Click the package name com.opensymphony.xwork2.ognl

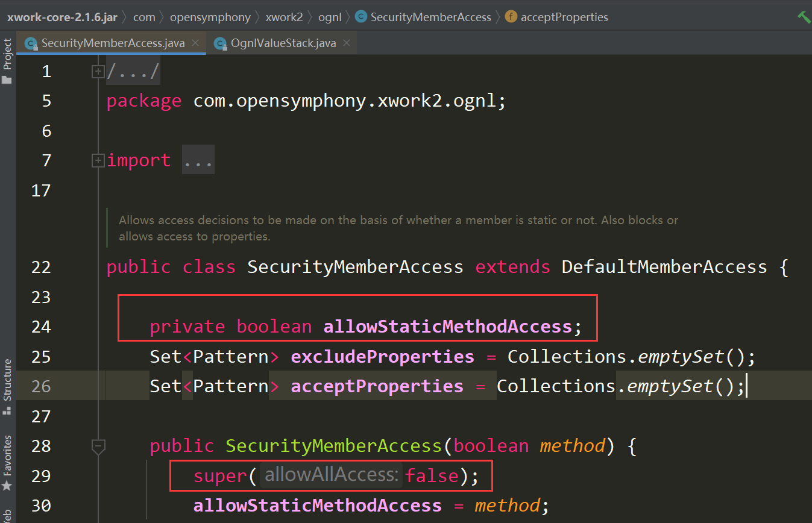coord(344,101)
